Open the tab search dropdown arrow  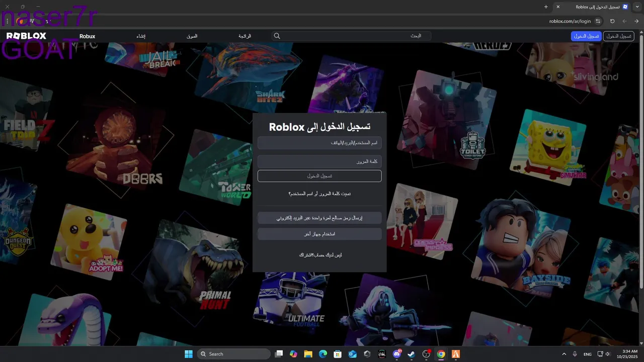636,7
